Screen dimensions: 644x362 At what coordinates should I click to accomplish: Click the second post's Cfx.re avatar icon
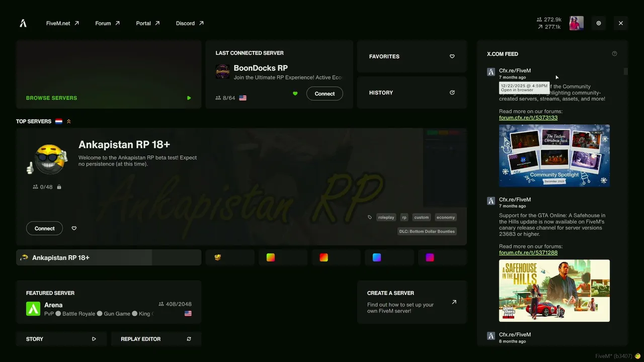point(491,201)
